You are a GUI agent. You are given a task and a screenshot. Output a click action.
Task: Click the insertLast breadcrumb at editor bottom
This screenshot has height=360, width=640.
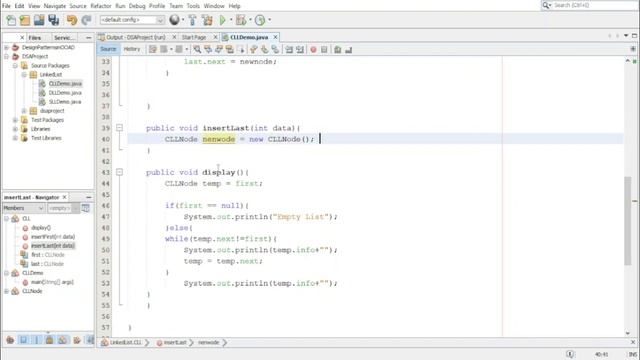click(x=175, y=342)
